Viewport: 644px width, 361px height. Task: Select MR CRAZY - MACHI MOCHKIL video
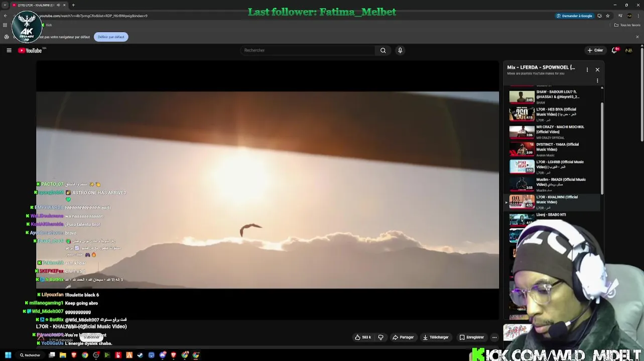tap(554, 132)
